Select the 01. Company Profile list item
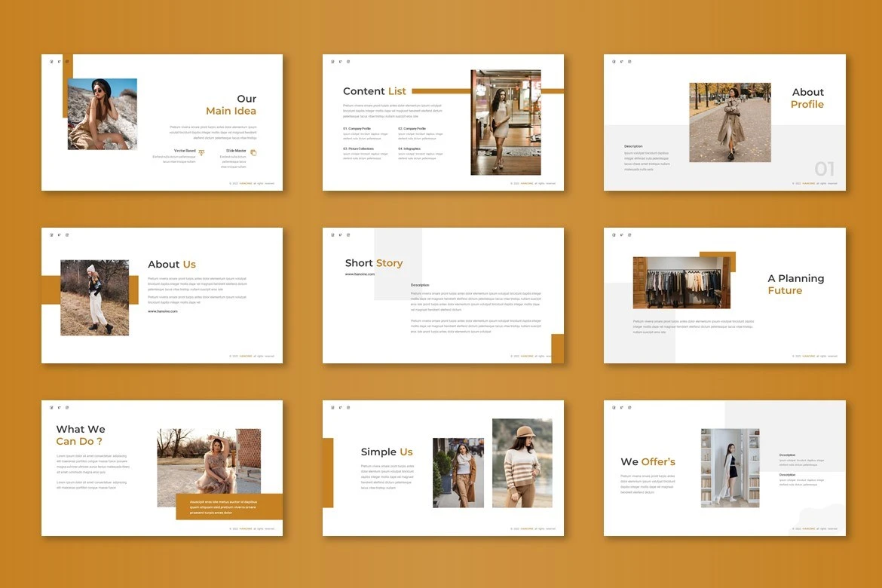882x588 pixels. (357, 129)
